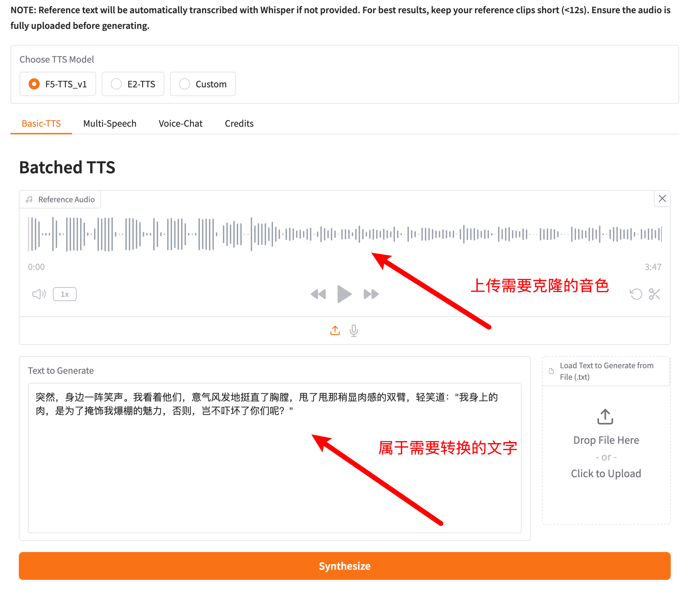Click the file icon next to Load Text
Screen dimensions: 700x591
pyautogui.click(x=551, y=371)
